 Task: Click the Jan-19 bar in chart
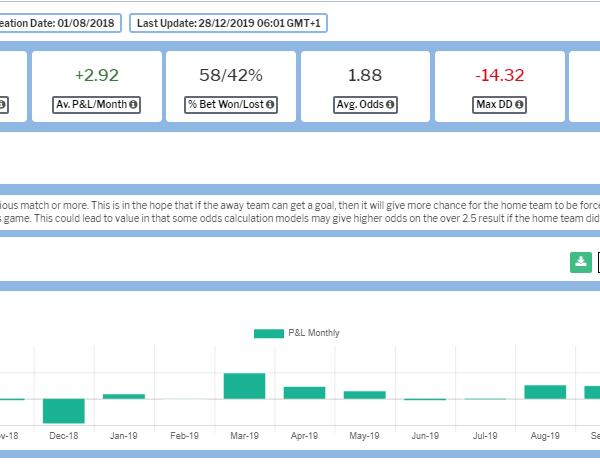click(x=124, y=396)
